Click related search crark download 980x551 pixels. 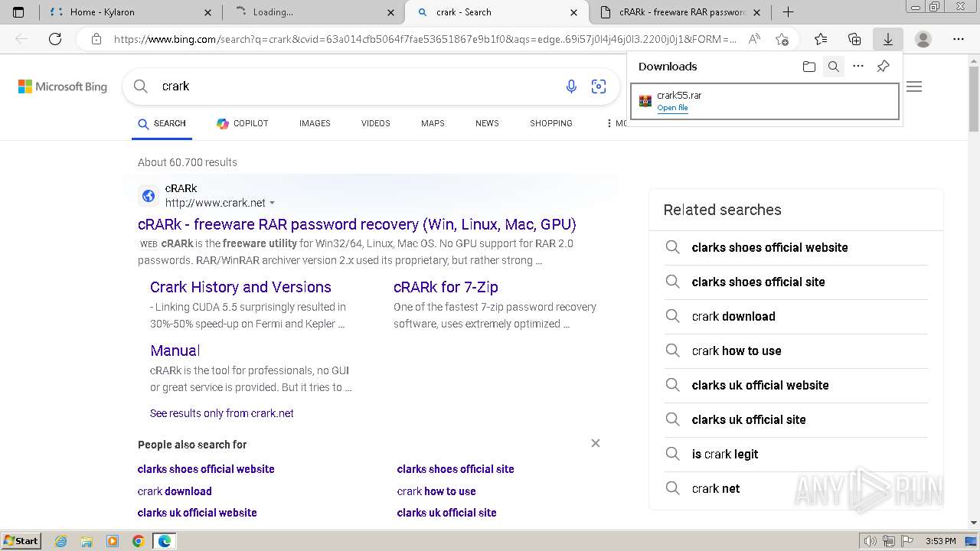[x=733, y=316]
